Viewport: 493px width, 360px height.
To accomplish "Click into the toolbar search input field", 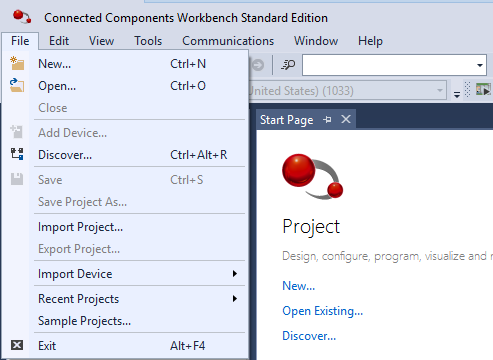I will 389,65.
